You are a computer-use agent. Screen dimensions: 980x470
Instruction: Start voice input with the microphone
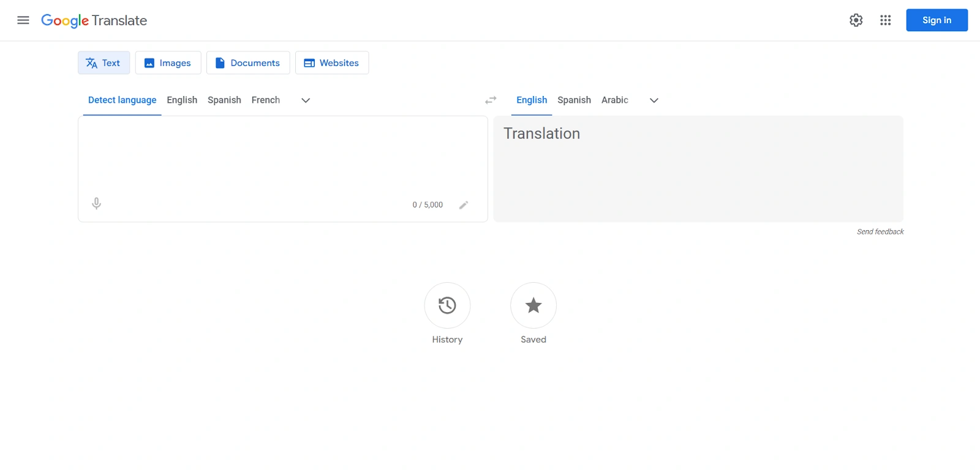[96, 204]
